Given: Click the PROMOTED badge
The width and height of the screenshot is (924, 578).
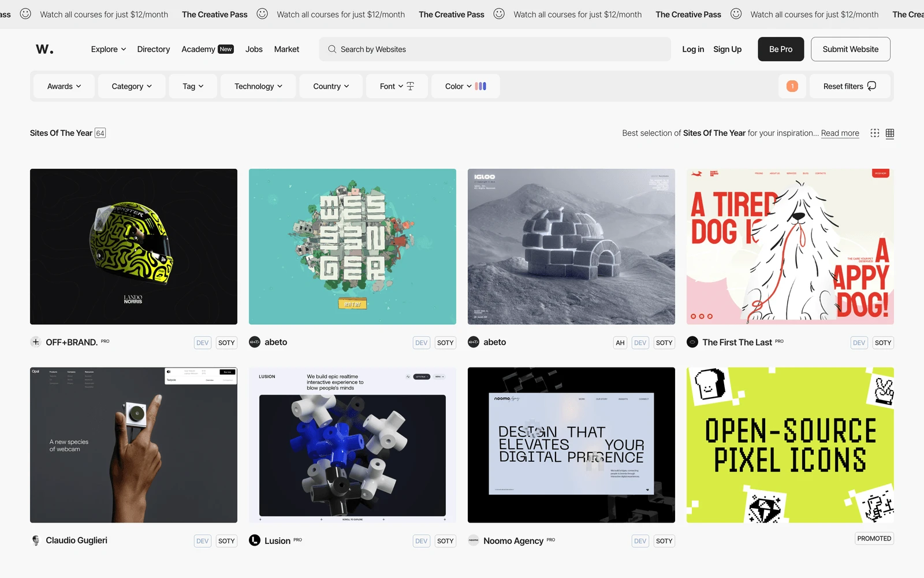Looking at the screenshot, I should tap(874, 539).
